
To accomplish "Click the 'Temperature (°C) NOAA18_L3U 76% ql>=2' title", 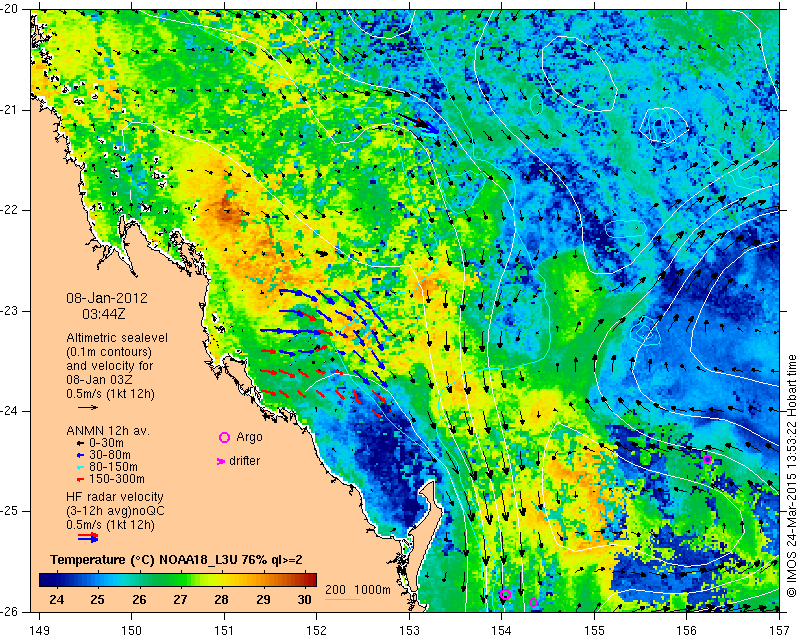I will click(x=177, y=560).
